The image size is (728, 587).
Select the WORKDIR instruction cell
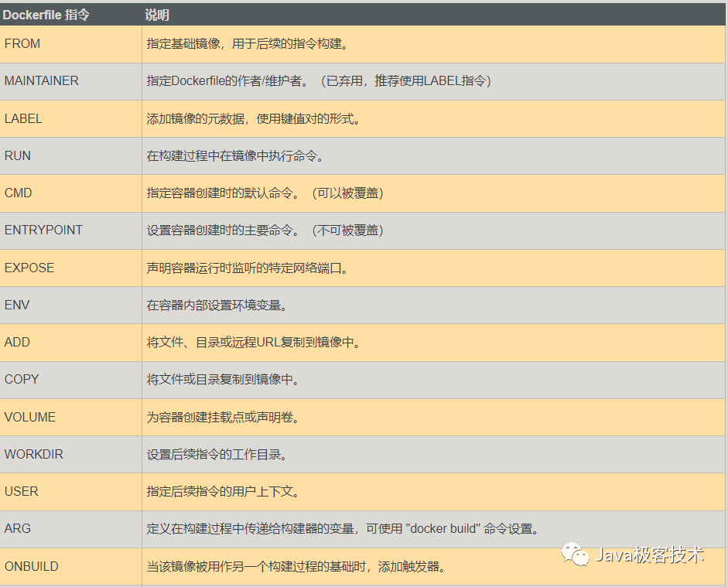[70, 454]
